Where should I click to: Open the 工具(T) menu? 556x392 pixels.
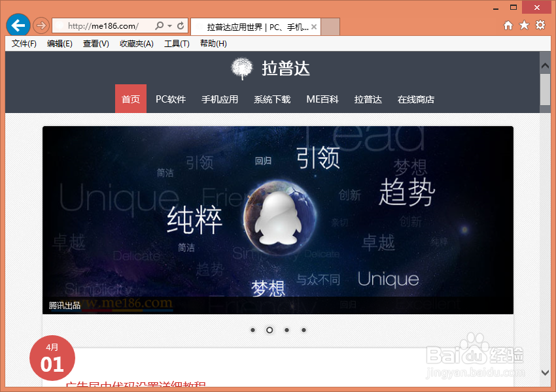177,44
